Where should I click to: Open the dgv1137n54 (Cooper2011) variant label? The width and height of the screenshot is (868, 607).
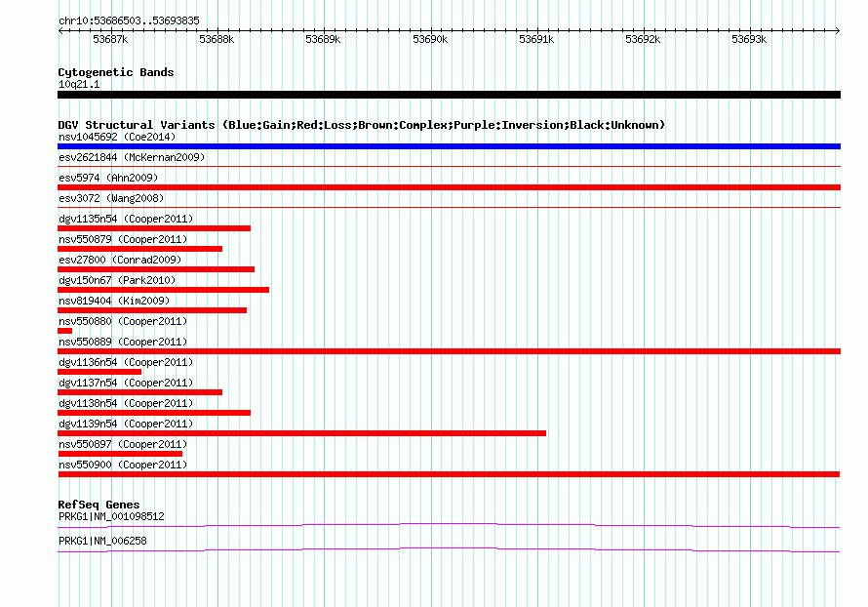tap(126, 383)
